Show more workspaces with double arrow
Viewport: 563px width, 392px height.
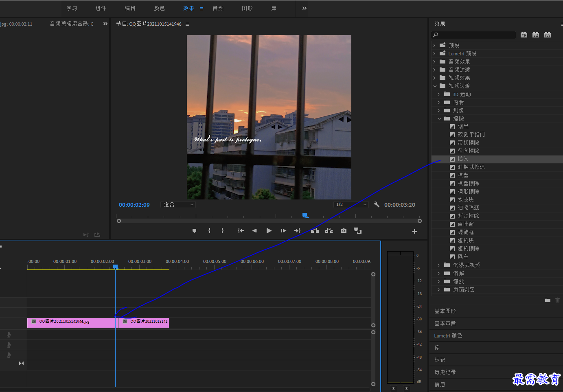[305, 8]
